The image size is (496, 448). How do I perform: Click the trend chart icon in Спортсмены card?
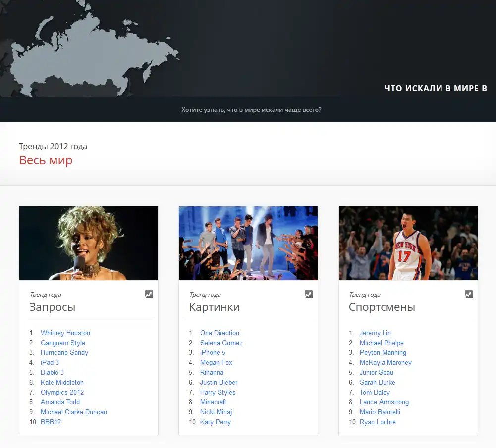[x=469, y=294]
